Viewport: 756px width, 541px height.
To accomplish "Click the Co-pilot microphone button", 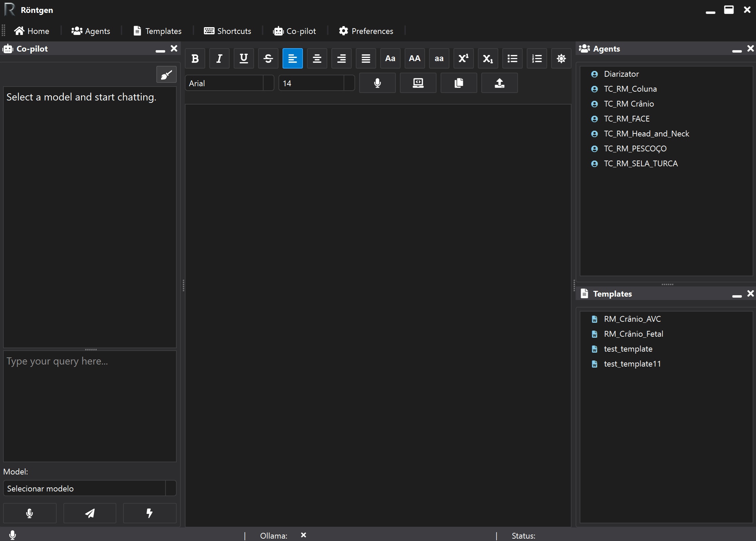I will tap(30, 513).
